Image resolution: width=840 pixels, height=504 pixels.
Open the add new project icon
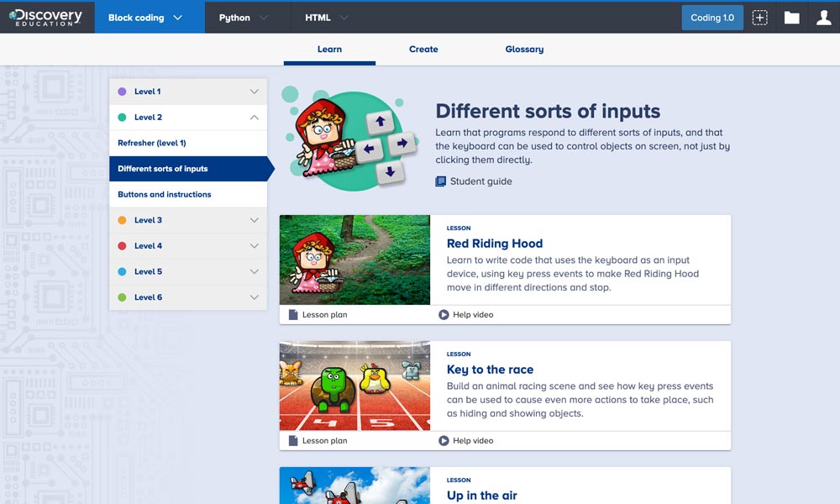(759, 18)
